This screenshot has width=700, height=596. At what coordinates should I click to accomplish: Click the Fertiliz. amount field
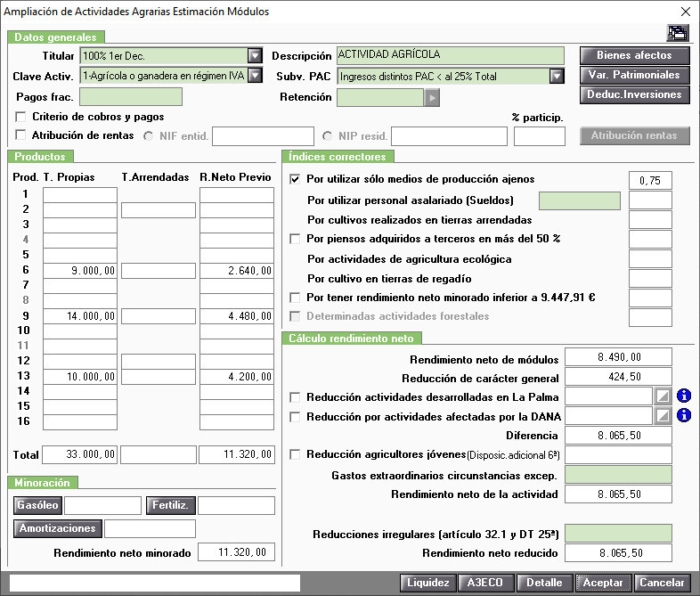[236, 505]
